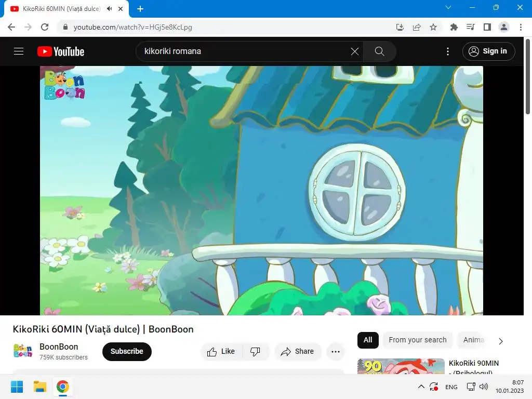The height and width of the screenshot is (399, 532).
Task: Open a new tab with the plus
Action: [140, 9]
